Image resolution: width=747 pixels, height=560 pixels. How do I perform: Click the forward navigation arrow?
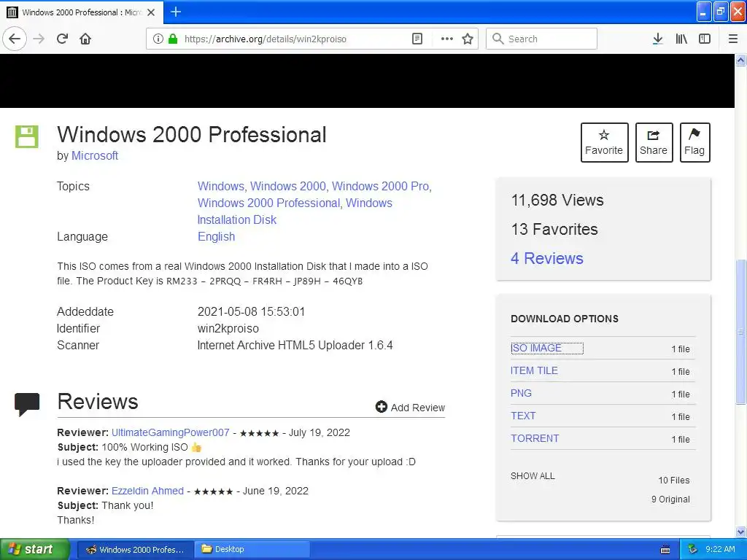pyautogui.click(x=39, y=39)
